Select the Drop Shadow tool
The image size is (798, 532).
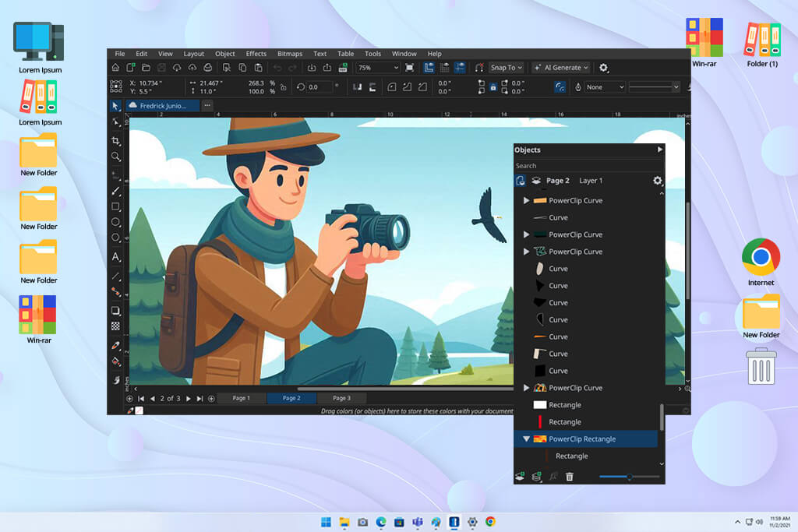[115, 310]
